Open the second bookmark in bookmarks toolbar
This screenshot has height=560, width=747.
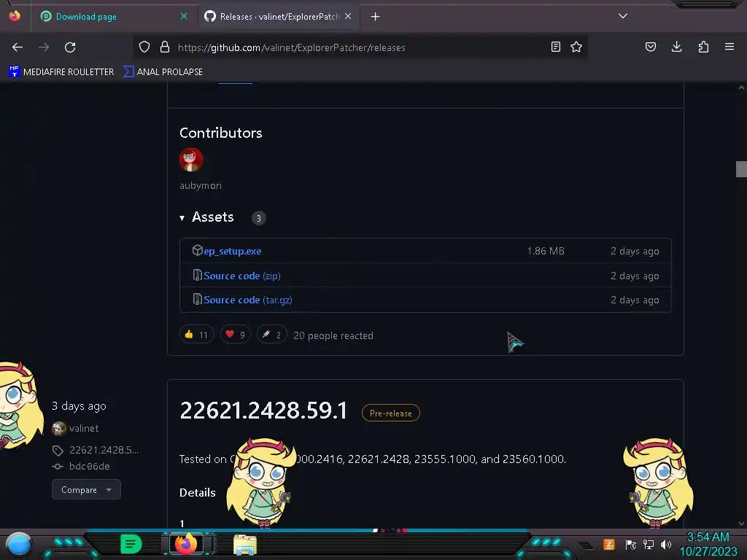coord(163,72)
